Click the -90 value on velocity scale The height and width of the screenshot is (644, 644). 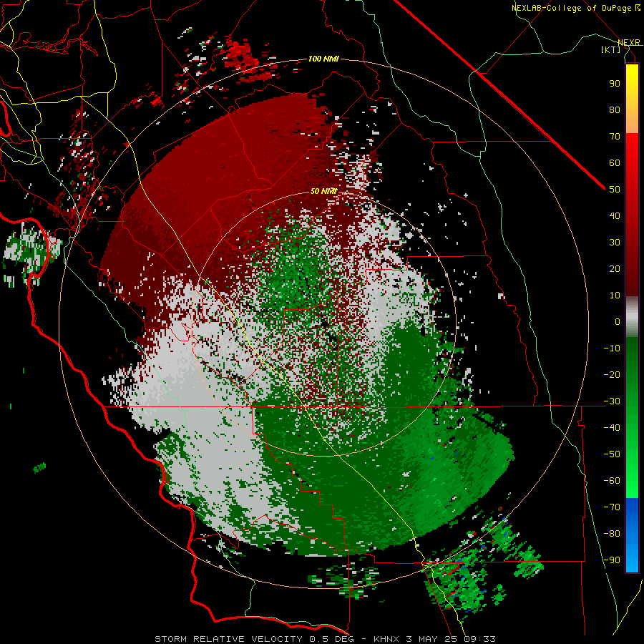[612, 560]
